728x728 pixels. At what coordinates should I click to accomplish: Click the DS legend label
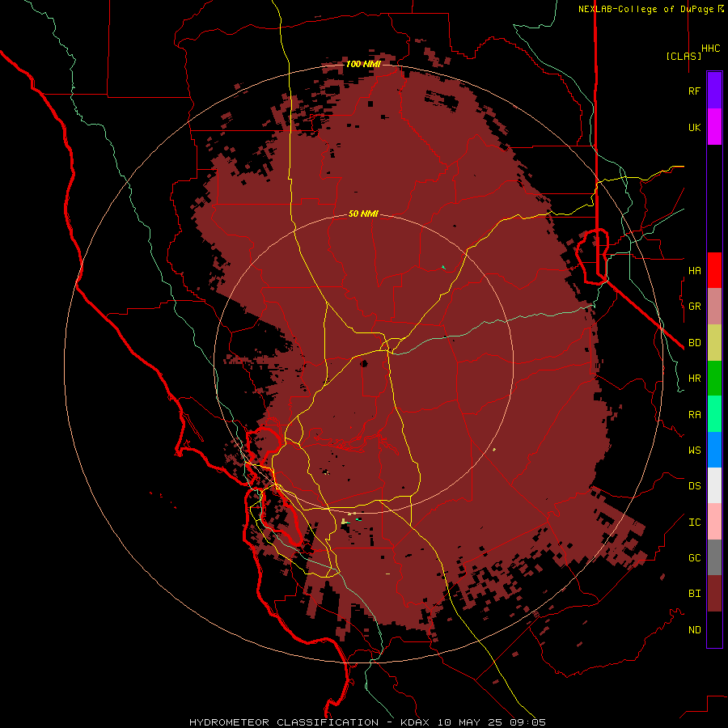point(694,486)
